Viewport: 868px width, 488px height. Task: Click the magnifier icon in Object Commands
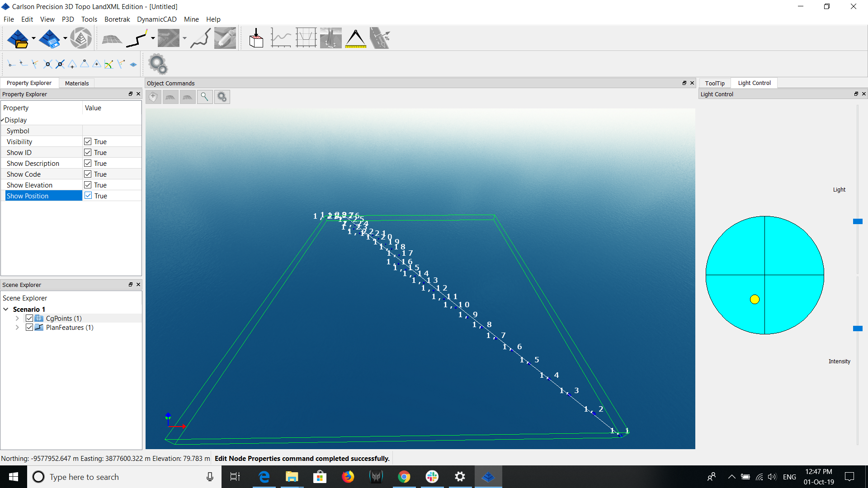point(205,97)
